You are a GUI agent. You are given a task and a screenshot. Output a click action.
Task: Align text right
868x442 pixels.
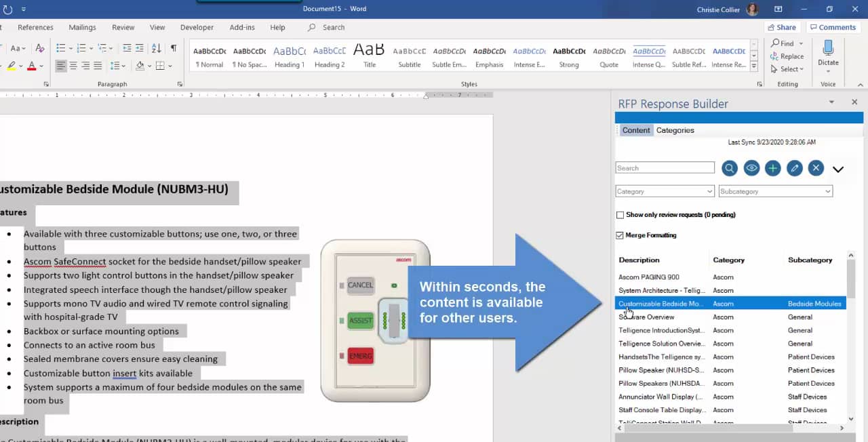pos(85,66)
